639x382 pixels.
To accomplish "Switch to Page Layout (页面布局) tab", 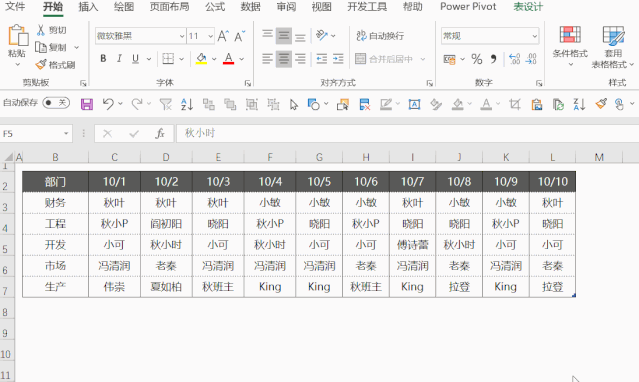I will 169,7.
